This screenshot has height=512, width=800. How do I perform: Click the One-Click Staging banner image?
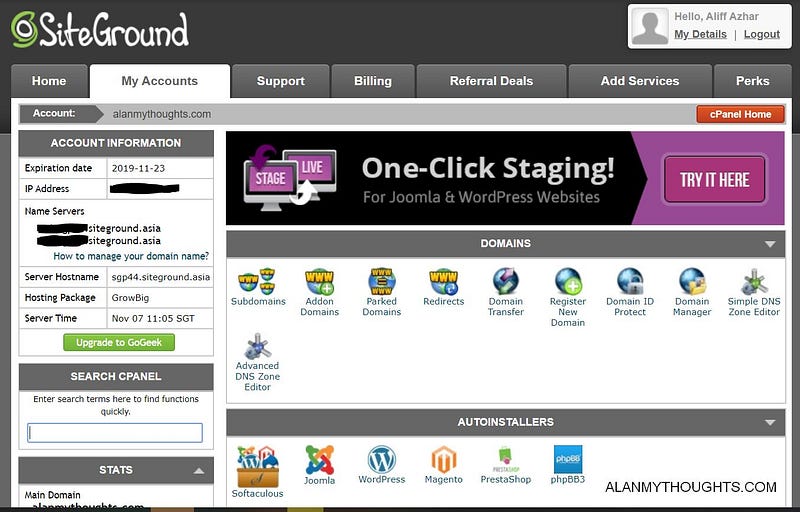click(x=505, y=178)
